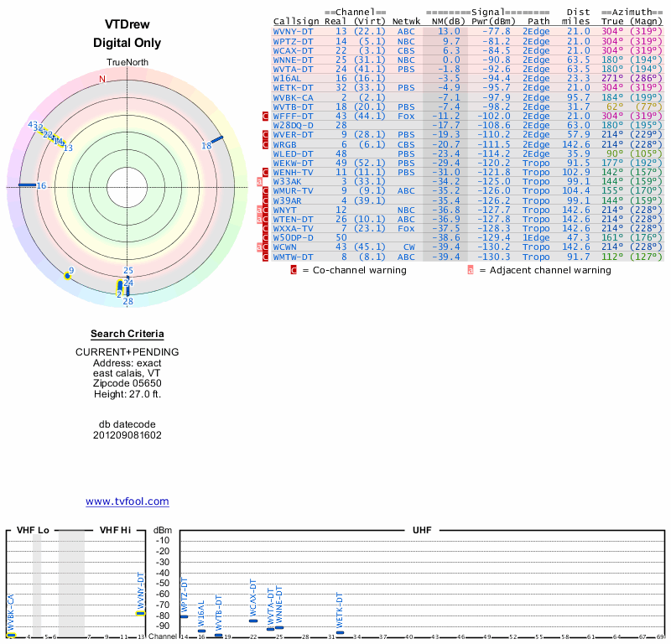The height and width of the screenshot is (644, 671).
Task: Open the www.tvfool.com link
Action: click(x=127, y=501)
